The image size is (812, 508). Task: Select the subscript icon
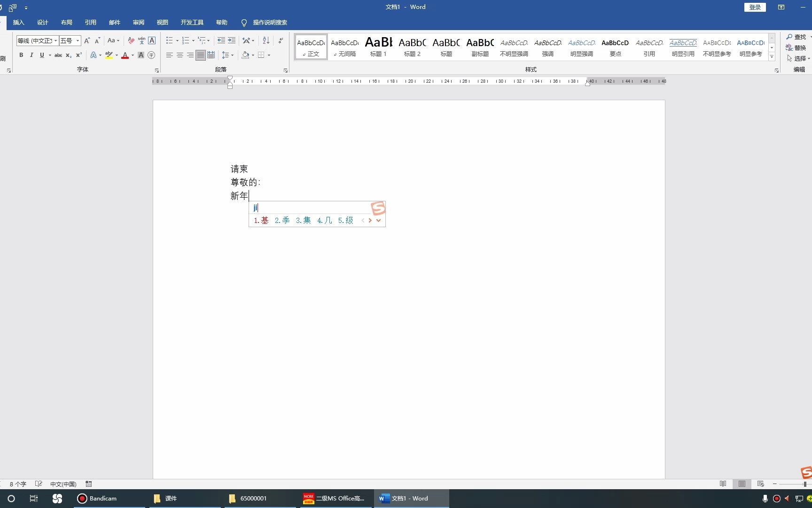tap(68, 55)
